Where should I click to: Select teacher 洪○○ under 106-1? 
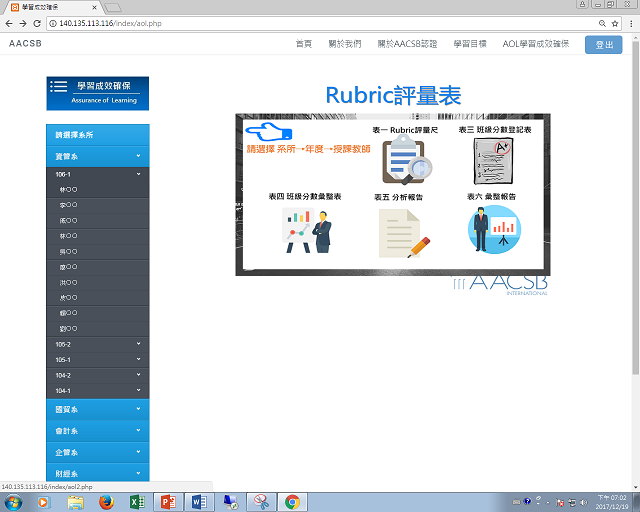[98, 283]
